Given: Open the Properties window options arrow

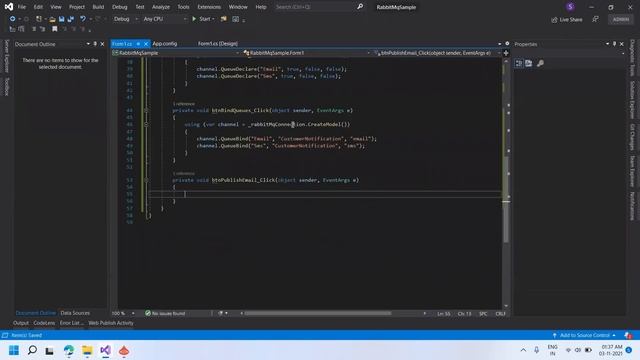Looking at the screenshot, I should [607, 44].
